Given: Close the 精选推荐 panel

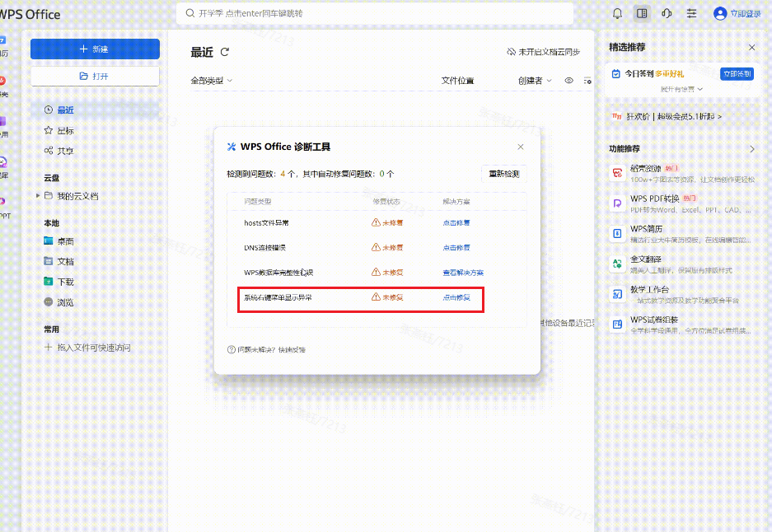Looking at the screenshot, I should [x=751, y=47].
